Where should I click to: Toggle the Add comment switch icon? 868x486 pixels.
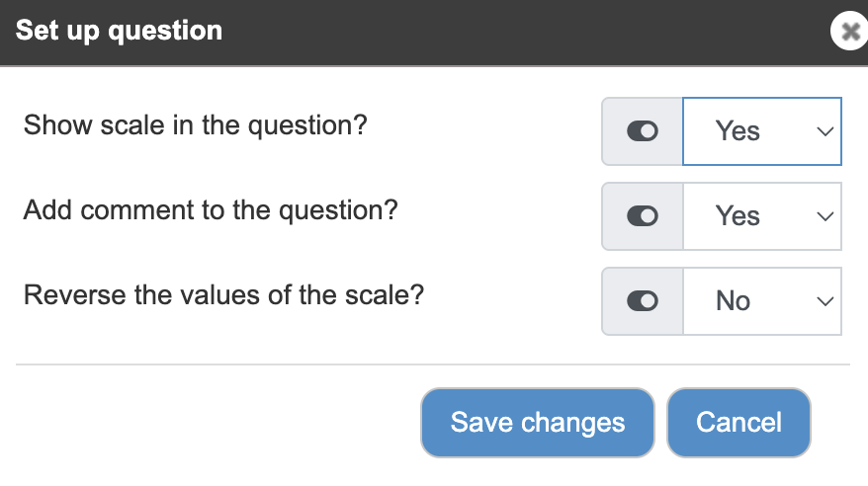[643, 216]
